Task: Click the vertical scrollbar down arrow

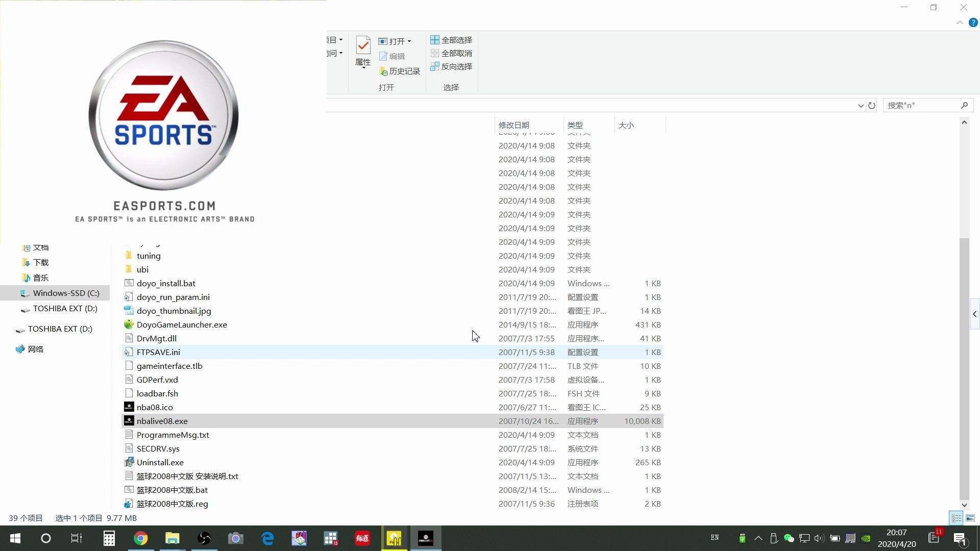Action: [x=964, y=505]
